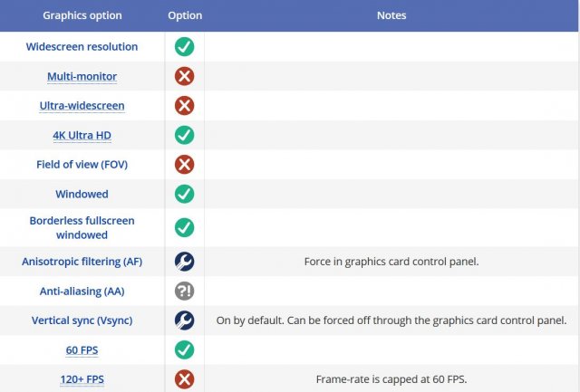
Task: Open the 120+ FPS link
Action: click(x=82, y=378)
